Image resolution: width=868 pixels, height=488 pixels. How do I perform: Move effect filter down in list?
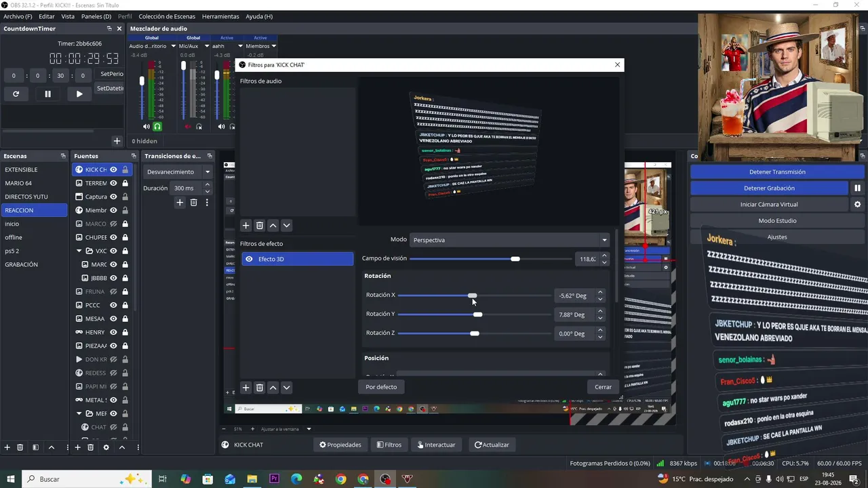point(286,388)
